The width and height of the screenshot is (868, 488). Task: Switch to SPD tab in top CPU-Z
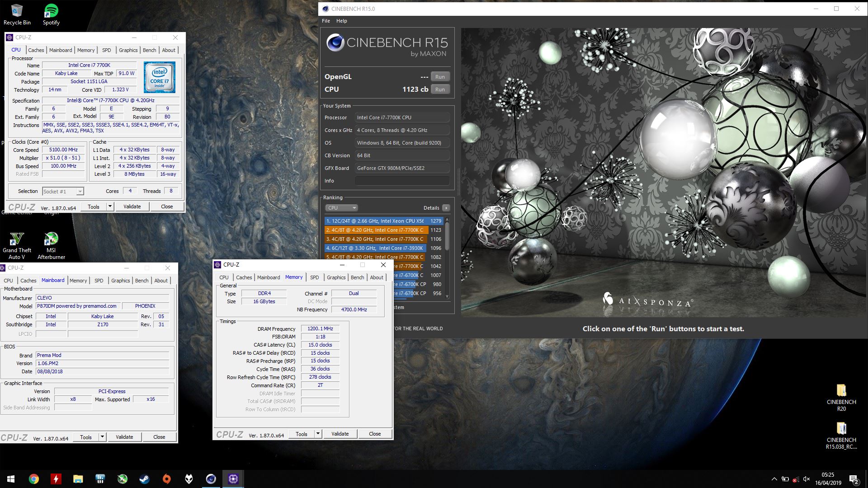click(x=106, y=50)
